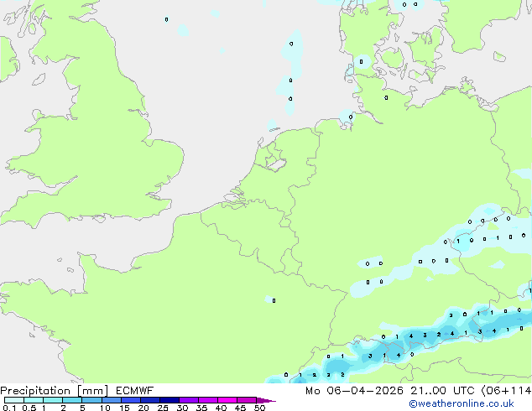The height and width of the screenshot is (411, 532).
Task: Click the 0.5 to 1 mm legend swatch
Action: (x=34, y=400)
